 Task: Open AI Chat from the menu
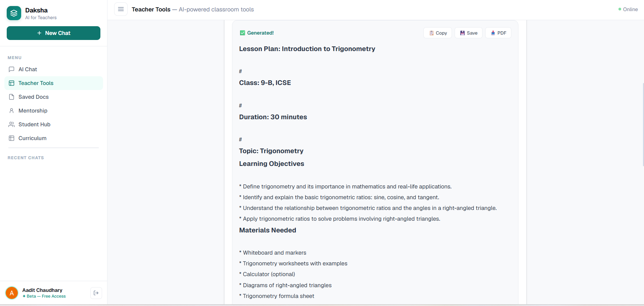(54, 69)
